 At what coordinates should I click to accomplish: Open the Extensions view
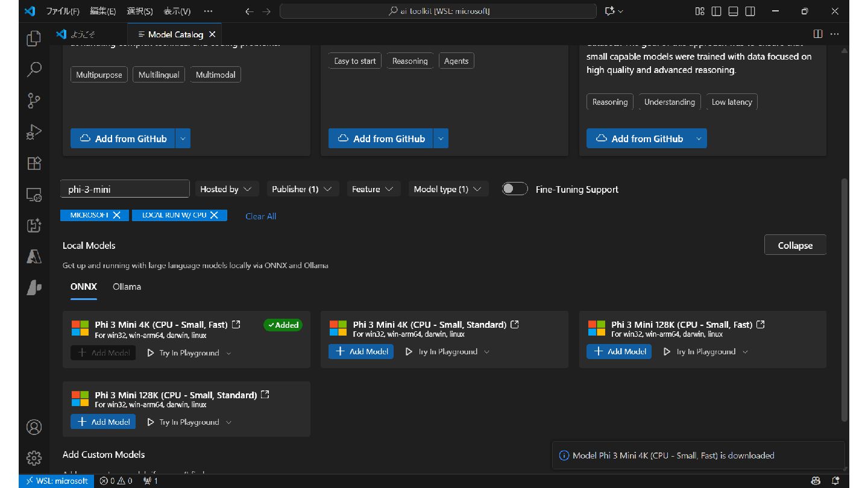click(x=34, y=163)
